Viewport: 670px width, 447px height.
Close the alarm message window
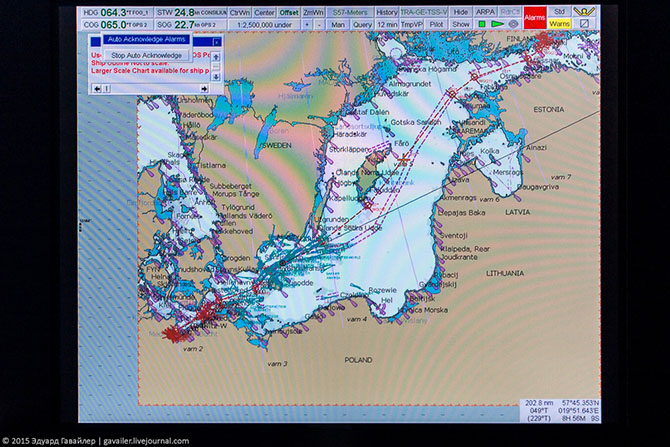(217, 42)
